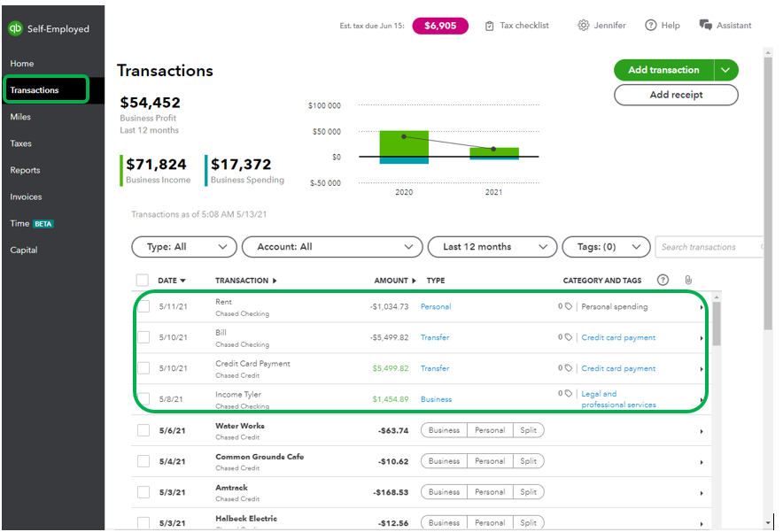Mark Common Grounds Cafe as Business
The height and width of the screenshot is (532, 783).
click(x=444, y=461)
